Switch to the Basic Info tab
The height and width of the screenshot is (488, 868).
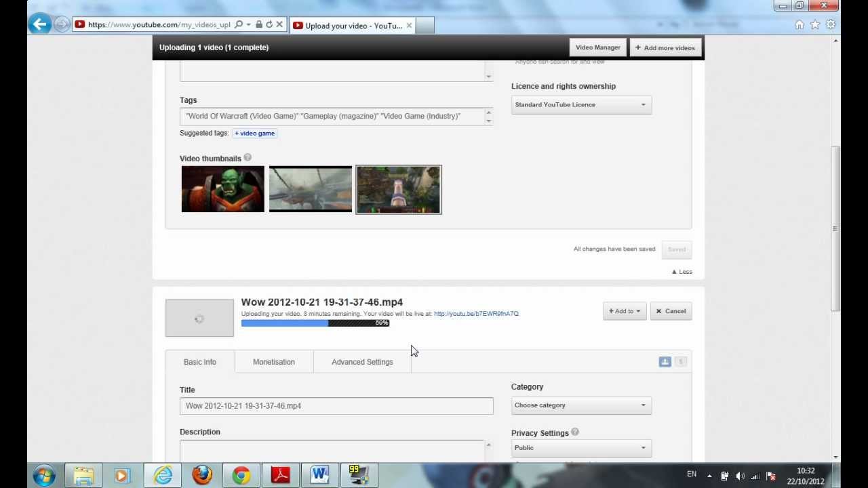coord(200,362)
